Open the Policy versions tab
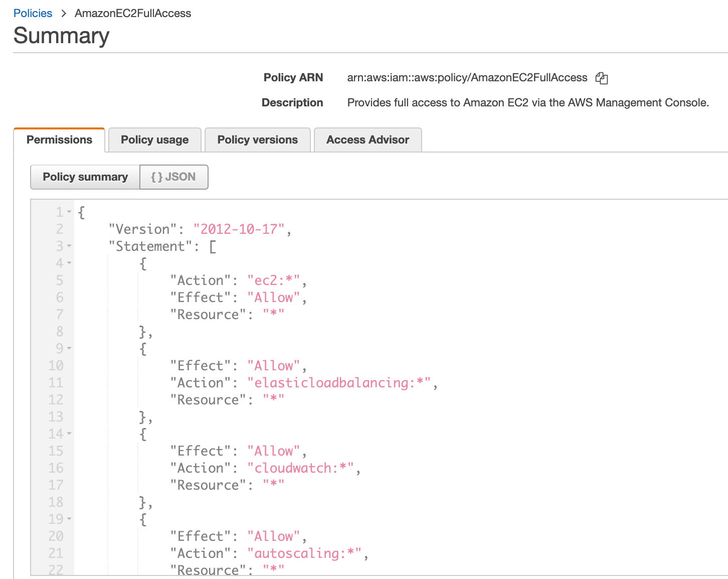 (257, 139)
